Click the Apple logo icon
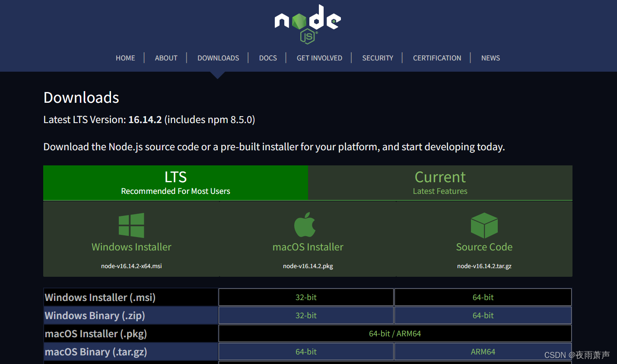Image resolution: width=617 pixels, height=364 pixels. point(305,225)
